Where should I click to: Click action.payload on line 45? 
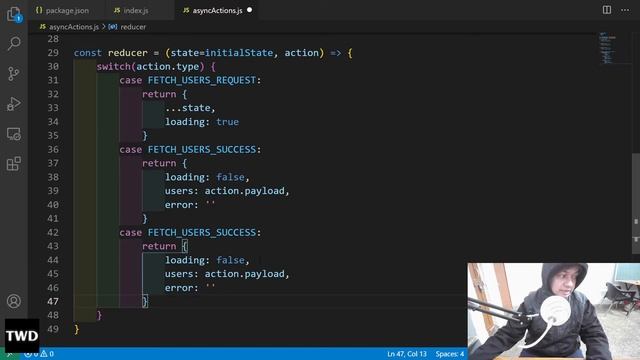[x=244, y=274]
